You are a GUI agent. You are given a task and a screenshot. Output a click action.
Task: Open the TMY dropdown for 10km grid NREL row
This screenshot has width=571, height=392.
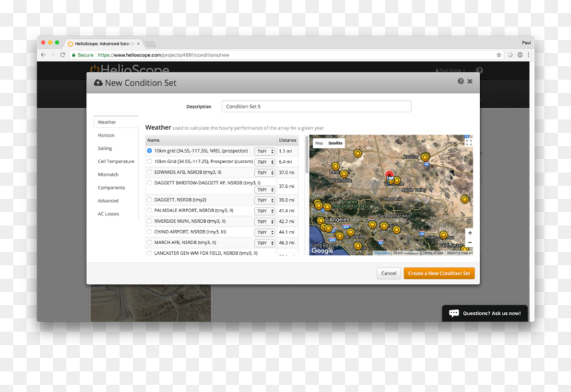pyautogui.click(x=264, y=151)
